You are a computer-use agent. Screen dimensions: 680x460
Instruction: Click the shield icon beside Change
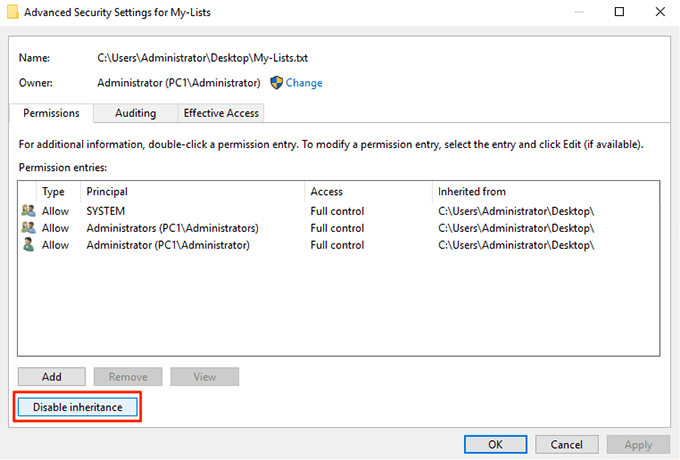(x=277, y=83)
